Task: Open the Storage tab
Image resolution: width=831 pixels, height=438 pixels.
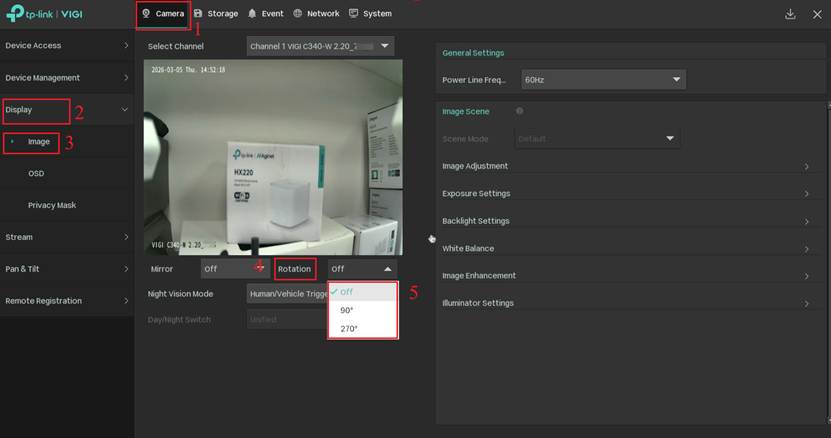Action: pyautogui.click(x=216, y=14)
